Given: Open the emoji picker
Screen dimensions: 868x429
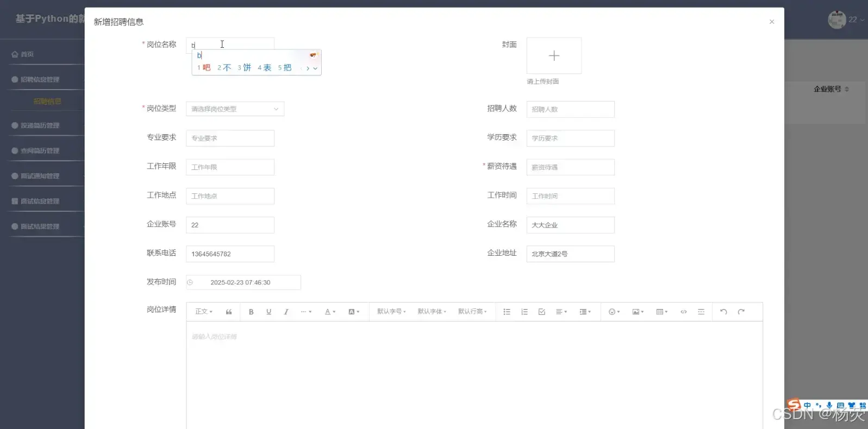Looking at the screenshot, I should pos(614,312).
